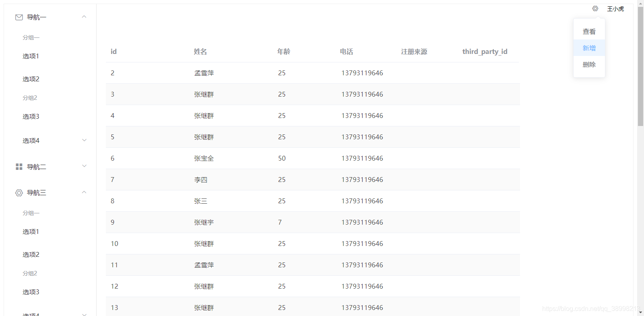Open 选项2 under 导航一
Image resolution: width=644 pixels, height=316 pixels.
[x=31, y=79]
